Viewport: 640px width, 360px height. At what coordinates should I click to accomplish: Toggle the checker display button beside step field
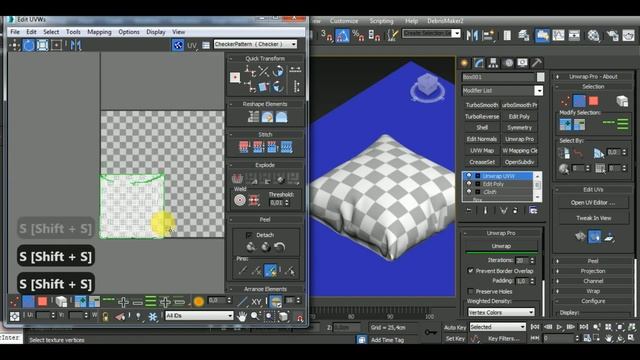click(x=276, y=302)
